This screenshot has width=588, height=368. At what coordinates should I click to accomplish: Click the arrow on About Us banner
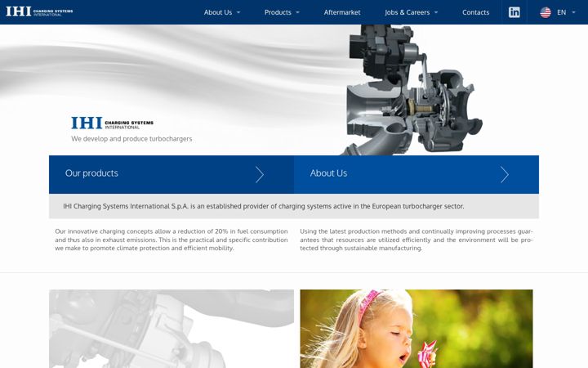click(x=505, y=175)
